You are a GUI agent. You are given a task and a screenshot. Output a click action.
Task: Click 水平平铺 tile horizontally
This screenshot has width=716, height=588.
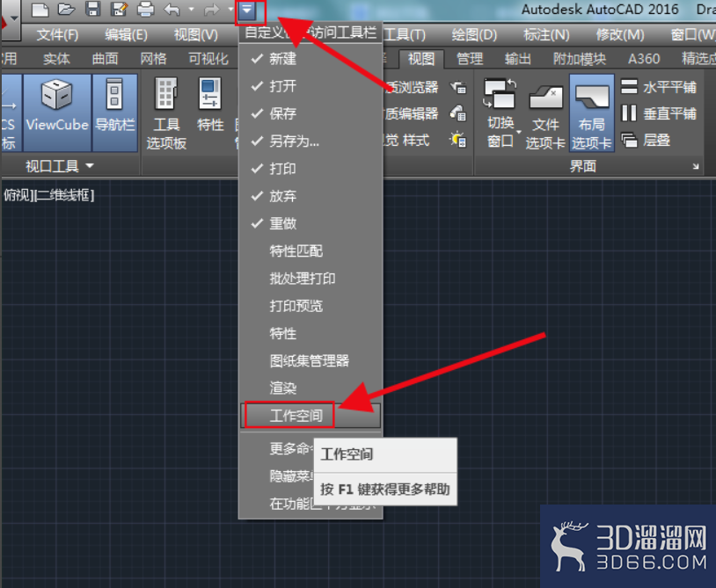tap(659, 87)
